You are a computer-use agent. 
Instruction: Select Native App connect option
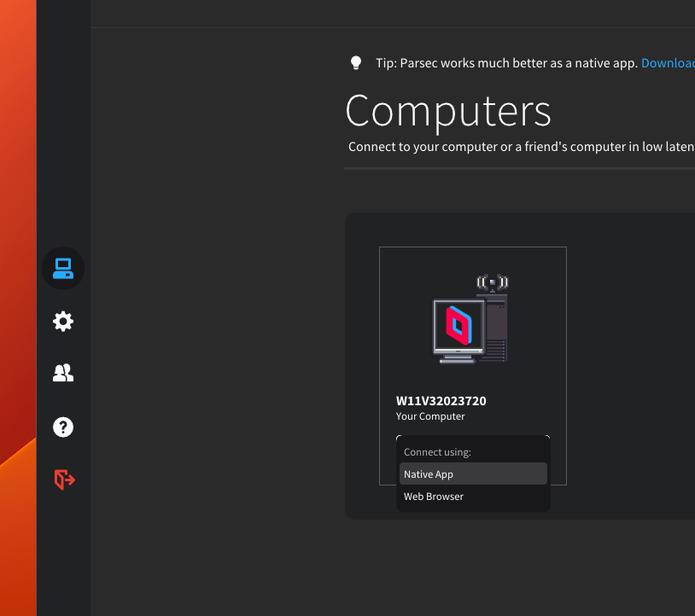click(x=473, y=474)
